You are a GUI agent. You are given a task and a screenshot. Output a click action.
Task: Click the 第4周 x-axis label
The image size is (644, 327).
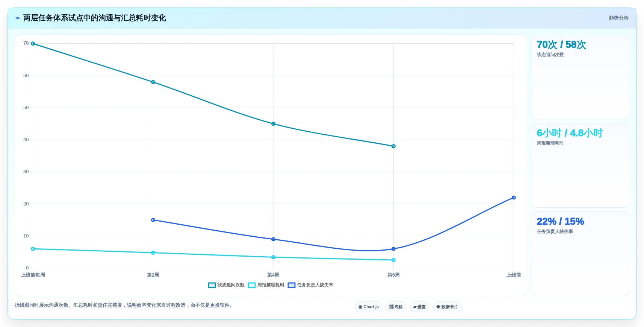point(273,275)
